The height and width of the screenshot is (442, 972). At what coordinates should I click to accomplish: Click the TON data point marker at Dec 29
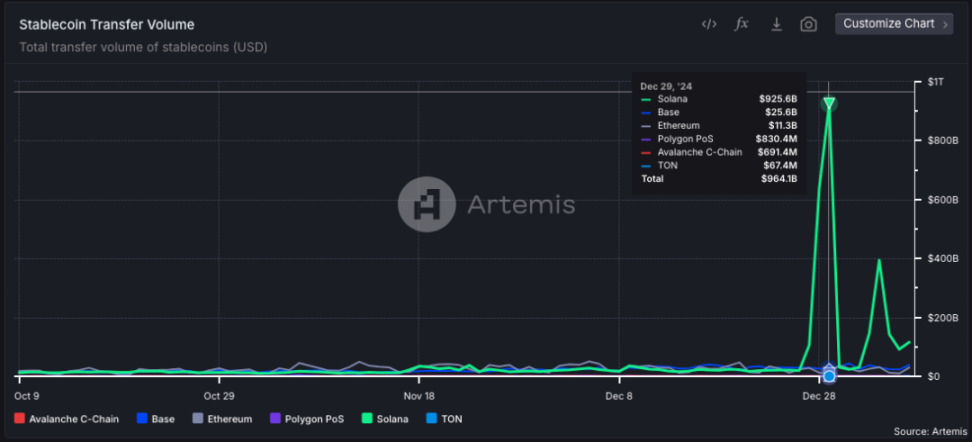click(x=829, y=376)
